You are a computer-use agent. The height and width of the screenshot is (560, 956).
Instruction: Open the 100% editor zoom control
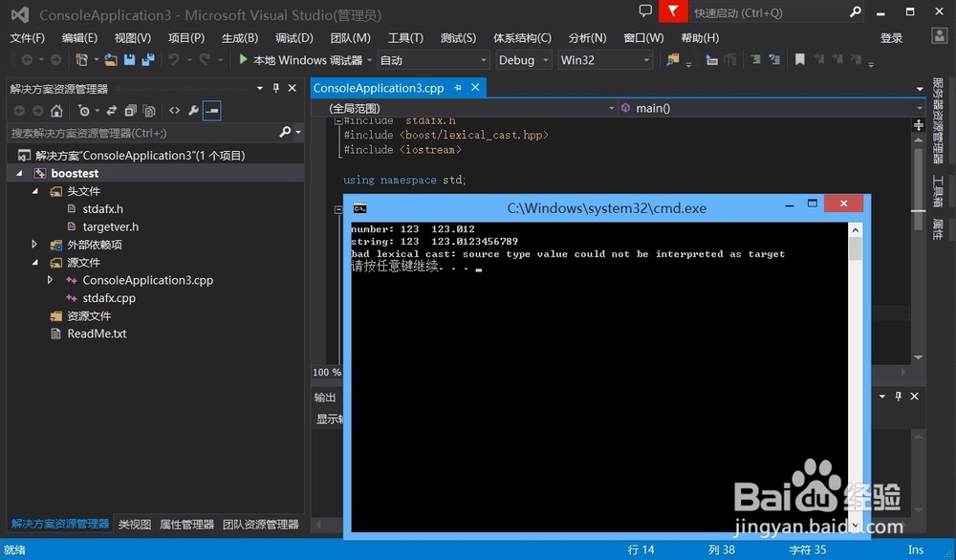point(326,373)
